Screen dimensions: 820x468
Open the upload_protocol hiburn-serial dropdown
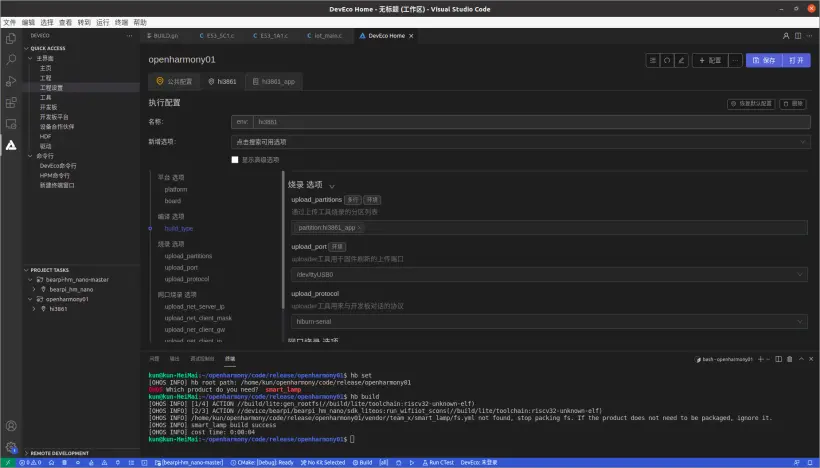click(x=549, y=322)
